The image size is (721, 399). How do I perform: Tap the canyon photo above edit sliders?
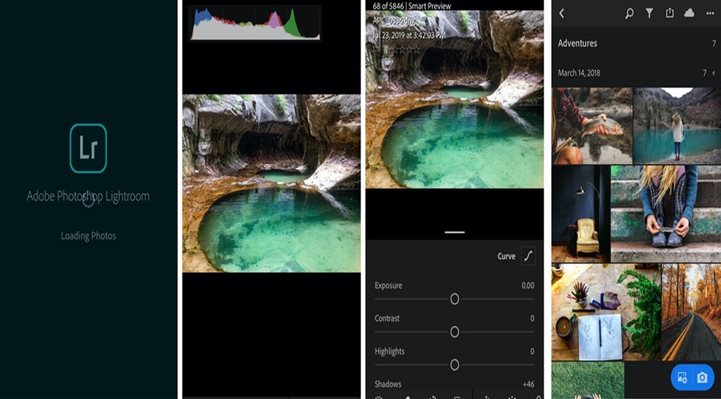click(454, 99)
